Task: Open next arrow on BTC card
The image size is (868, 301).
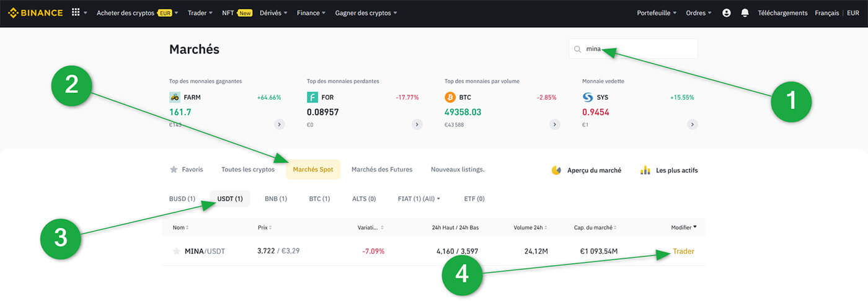Action: (x=555, y=124)
